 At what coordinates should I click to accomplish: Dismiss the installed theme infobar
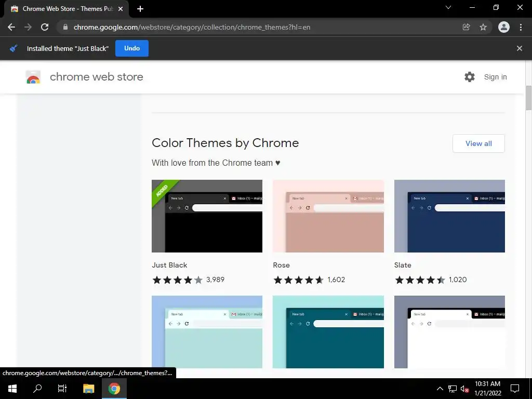520,48
